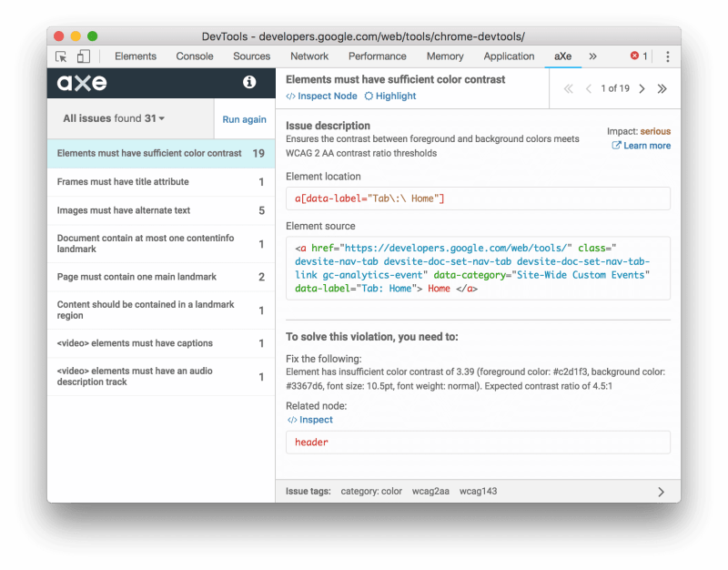Screen dimensions: 728x570
Task: Open the DevTools three-dot options menu
Action: (668, 56)
